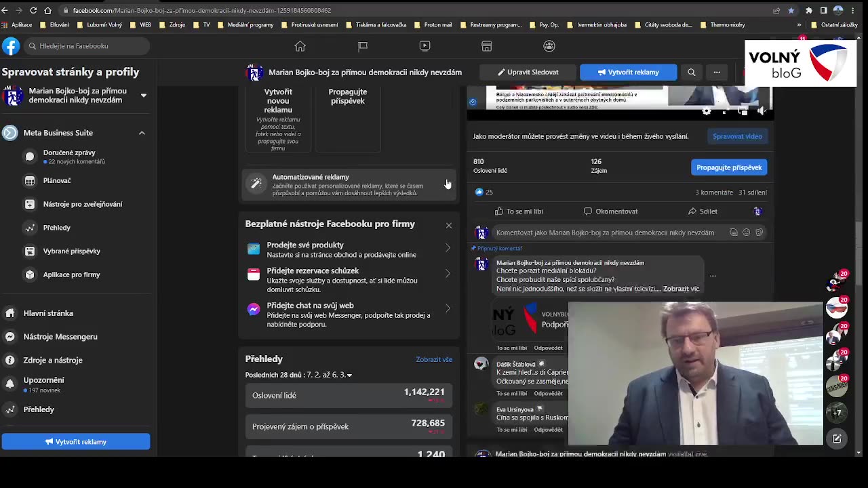Viewport: 868px width, 488px height.
Task: Open comment options three-dot menu
Action: click(x=713, y=276)
